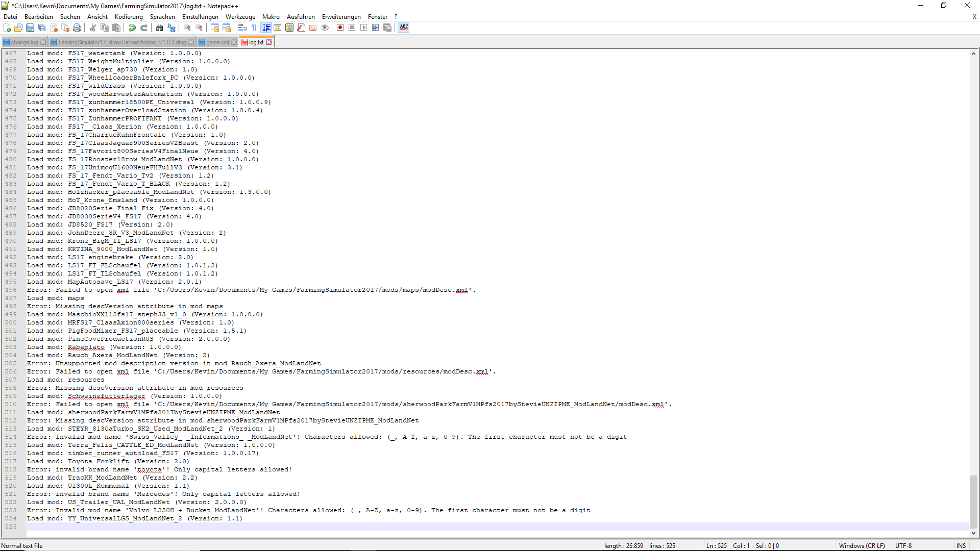Start macro recording with red dot icon
The height and width of the screenshot is (551, 980).
point(340,28)
